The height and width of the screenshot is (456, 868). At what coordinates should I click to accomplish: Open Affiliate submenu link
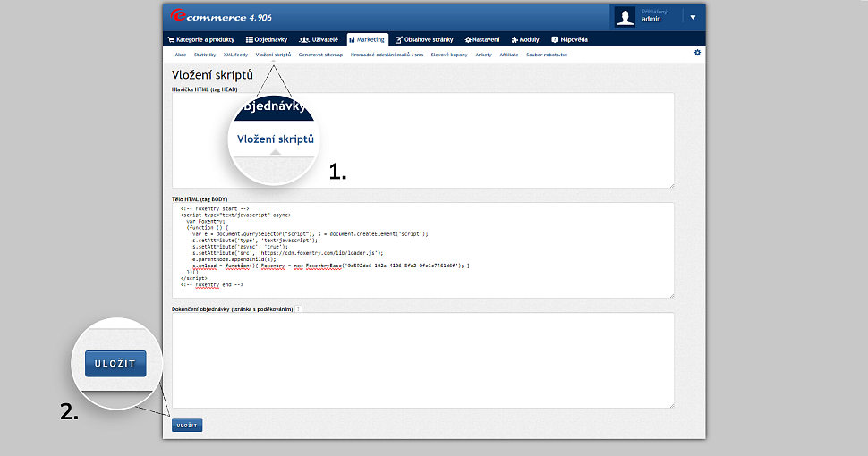(509, 55)
